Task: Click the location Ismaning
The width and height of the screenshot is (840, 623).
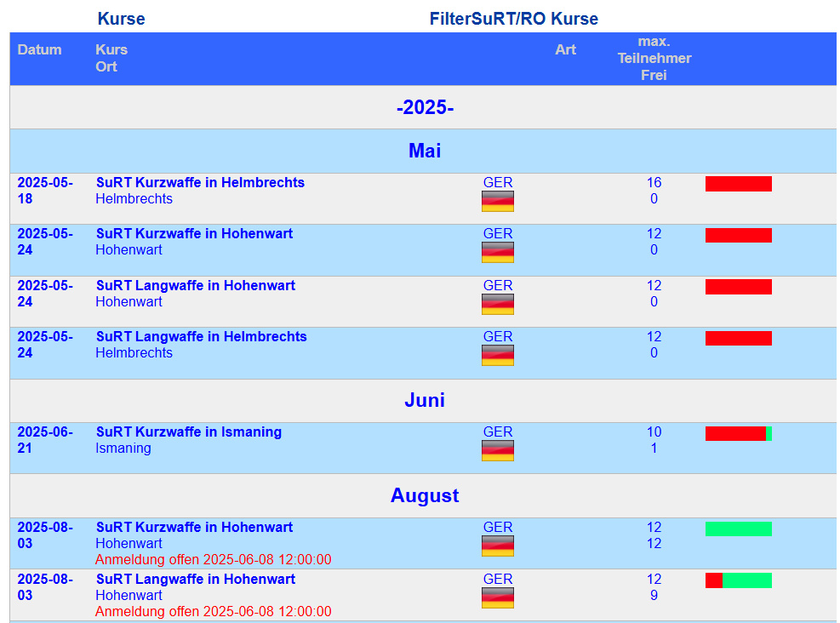Action: tap(123, 449)
